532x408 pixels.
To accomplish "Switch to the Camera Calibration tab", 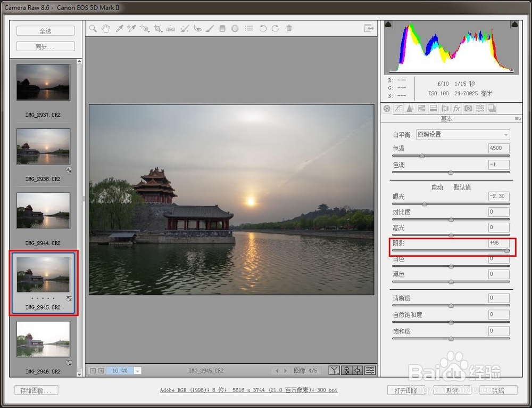I will 468,108.
